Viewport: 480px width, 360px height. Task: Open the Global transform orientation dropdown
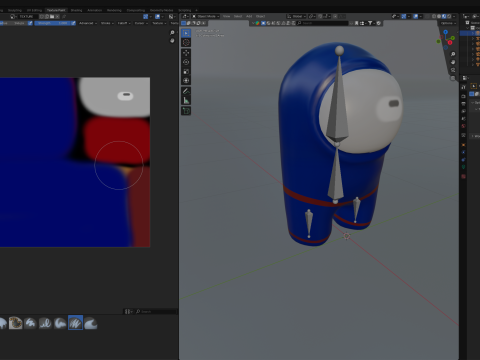point(296,16)
